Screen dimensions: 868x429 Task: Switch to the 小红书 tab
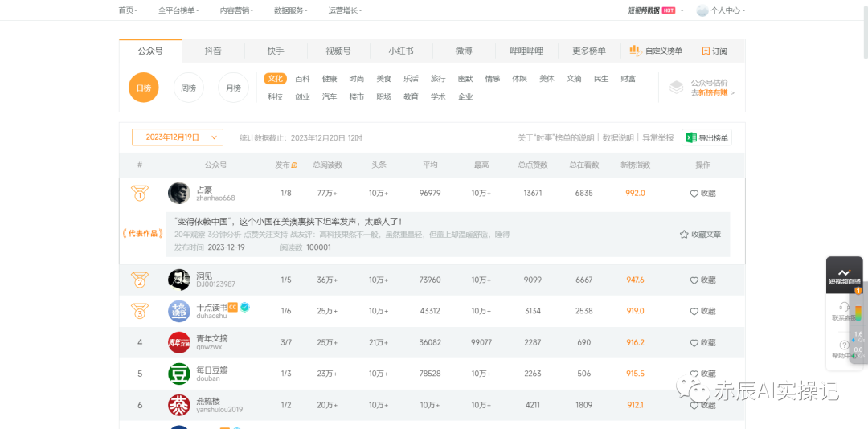point(401,51)
